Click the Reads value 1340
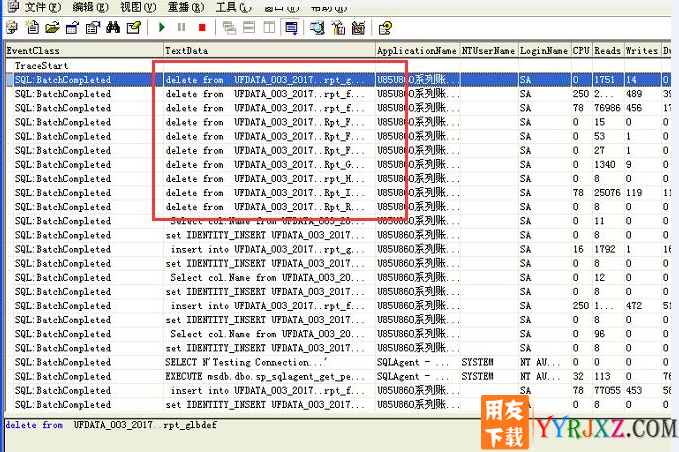The image size is (679, 452). click(x=605, y=165)
